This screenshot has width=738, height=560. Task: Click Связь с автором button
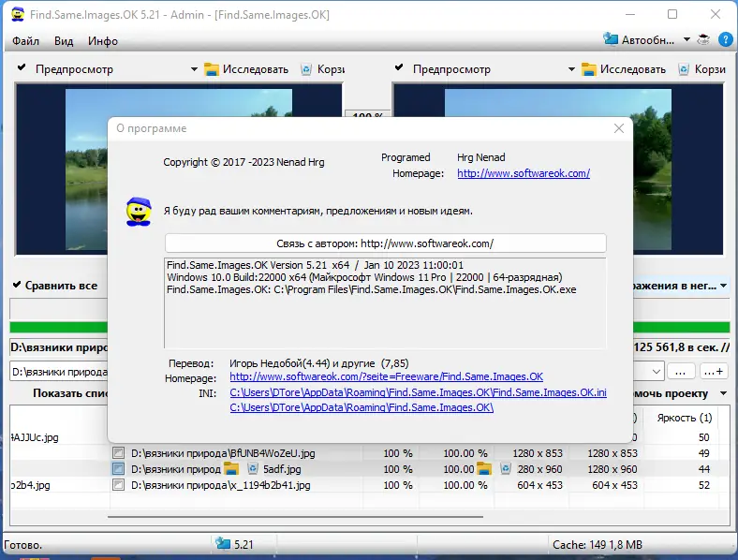tap(386, 243)
